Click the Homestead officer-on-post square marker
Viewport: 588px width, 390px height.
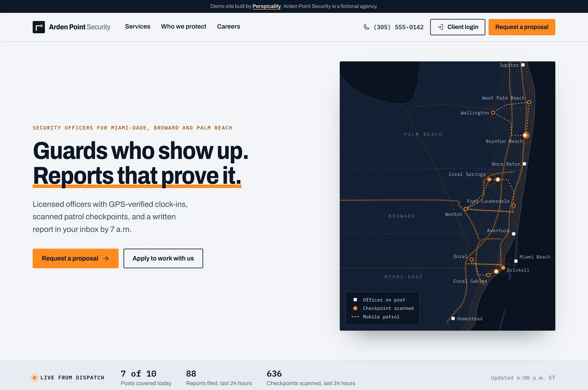pos(453,318)
